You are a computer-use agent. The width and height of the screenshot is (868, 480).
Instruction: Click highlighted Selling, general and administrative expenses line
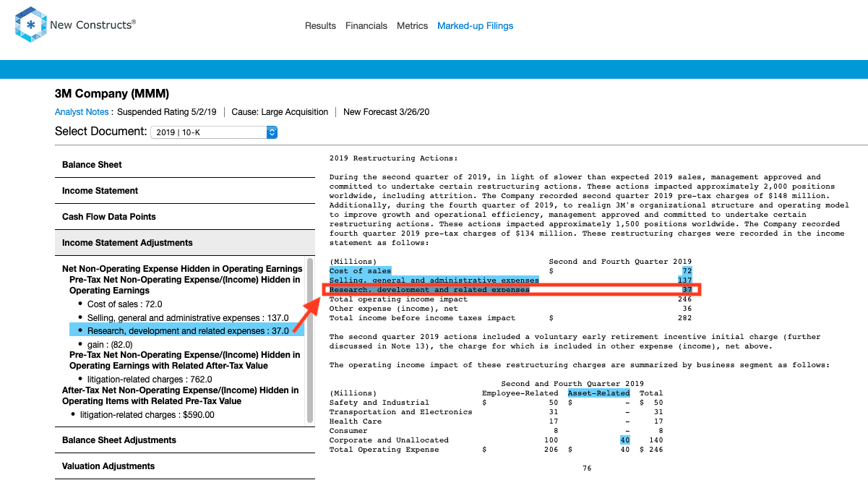point(434,280)
